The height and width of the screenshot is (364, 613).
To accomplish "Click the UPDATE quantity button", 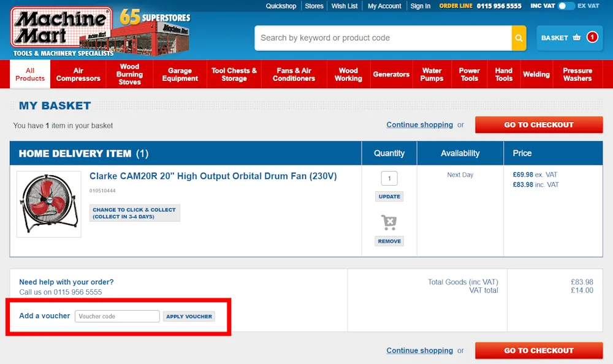I will [389, 197].
